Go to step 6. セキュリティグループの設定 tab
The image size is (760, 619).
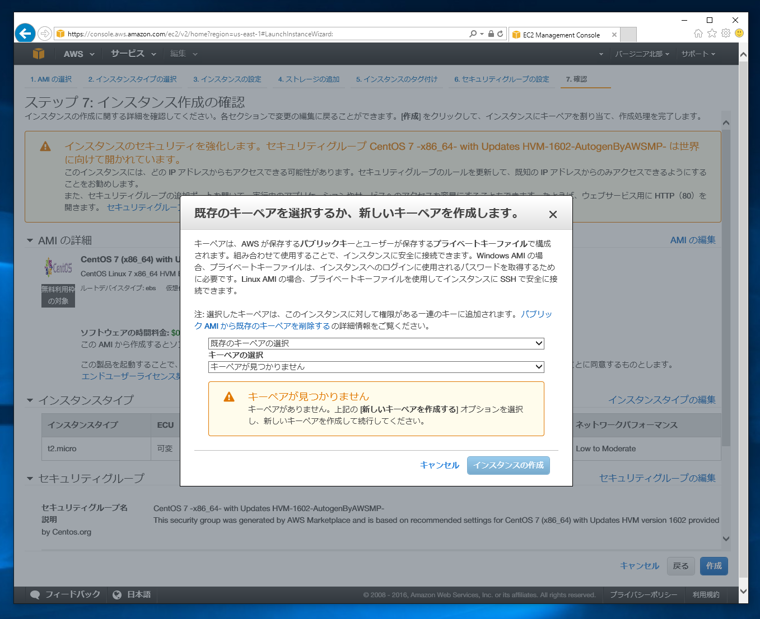point(502,79)
